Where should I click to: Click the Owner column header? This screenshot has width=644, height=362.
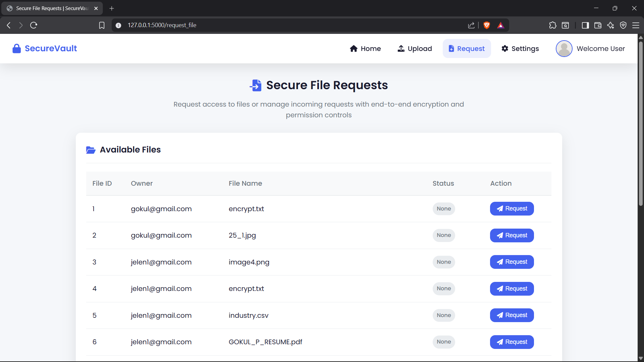pos(142,183)
